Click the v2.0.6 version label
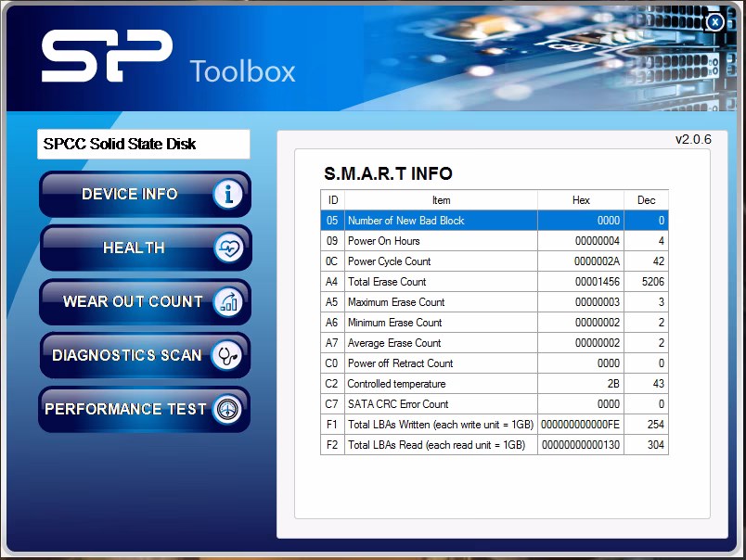Screen dimensions: 746x560 pos(693,139)
